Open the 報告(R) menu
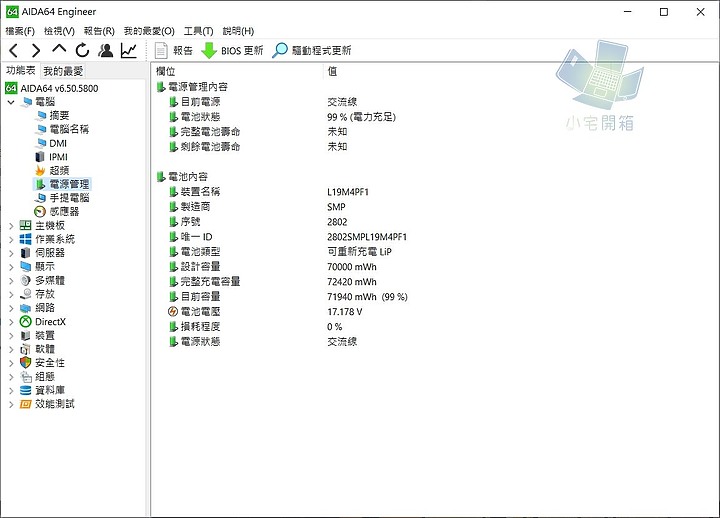This screenshot has width=720, height=518. pyautogui.click(x=99, y=31)
